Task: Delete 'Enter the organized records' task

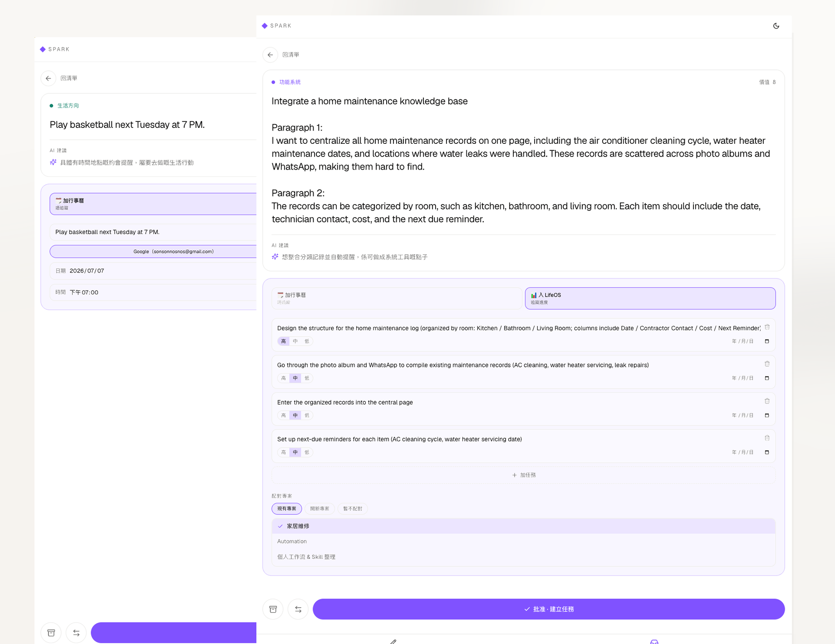Action: point(767,401)
